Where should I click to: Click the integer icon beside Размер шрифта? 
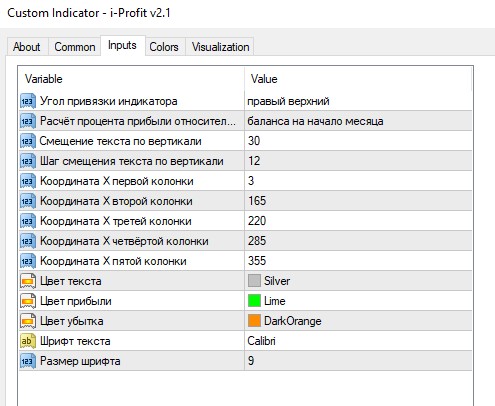tap(28, 361)
